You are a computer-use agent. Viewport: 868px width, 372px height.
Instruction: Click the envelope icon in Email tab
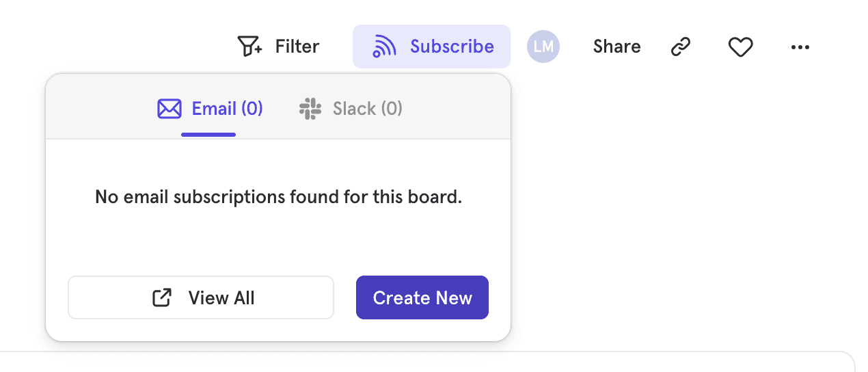[x=169, y=108]
